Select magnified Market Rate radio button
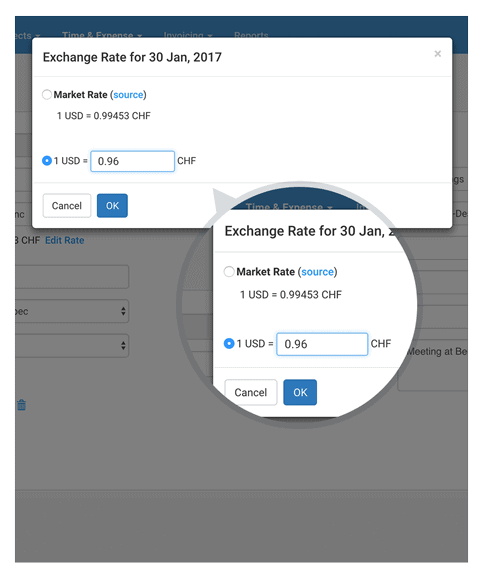484x581 pixels. 229,272
